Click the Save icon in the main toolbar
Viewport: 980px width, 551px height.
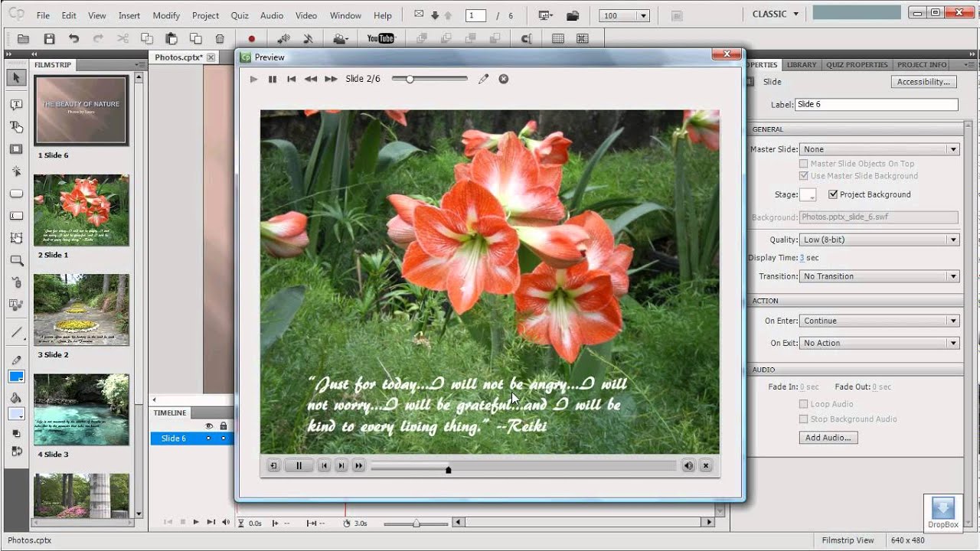(49, 39)
